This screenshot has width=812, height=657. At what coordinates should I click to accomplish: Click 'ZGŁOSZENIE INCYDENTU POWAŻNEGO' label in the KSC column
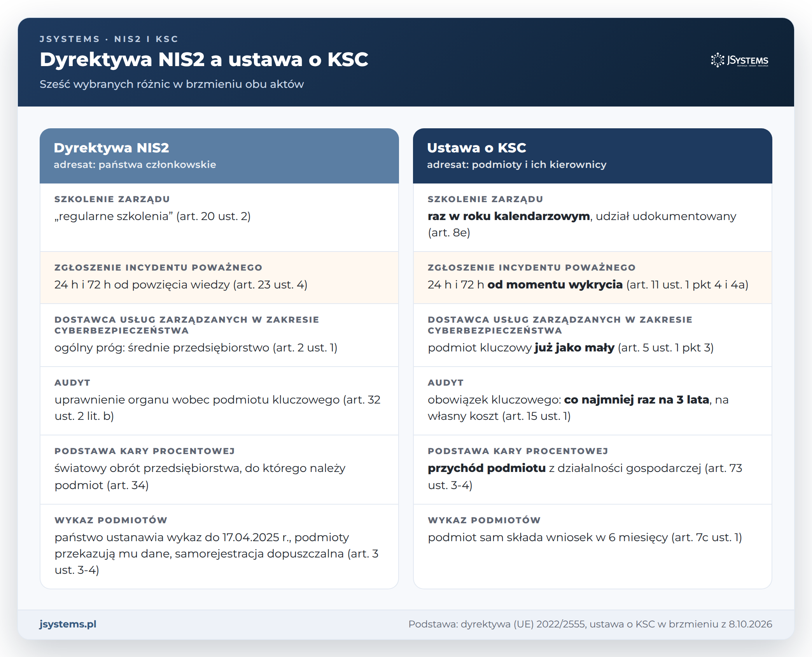click(x=532, y=267)
